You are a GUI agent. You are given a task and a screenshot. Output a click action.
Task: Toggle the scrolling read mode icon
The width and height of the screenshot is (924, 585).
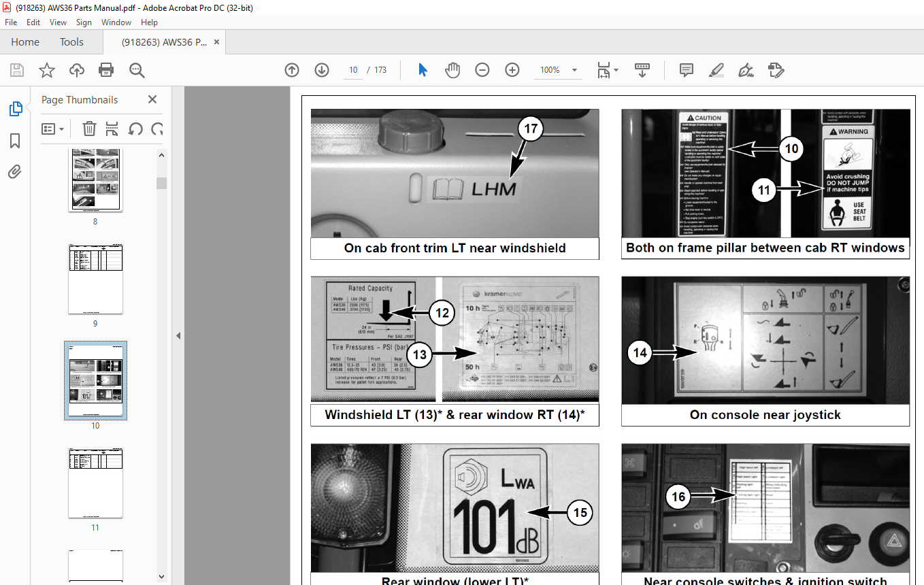coord(642,70)
